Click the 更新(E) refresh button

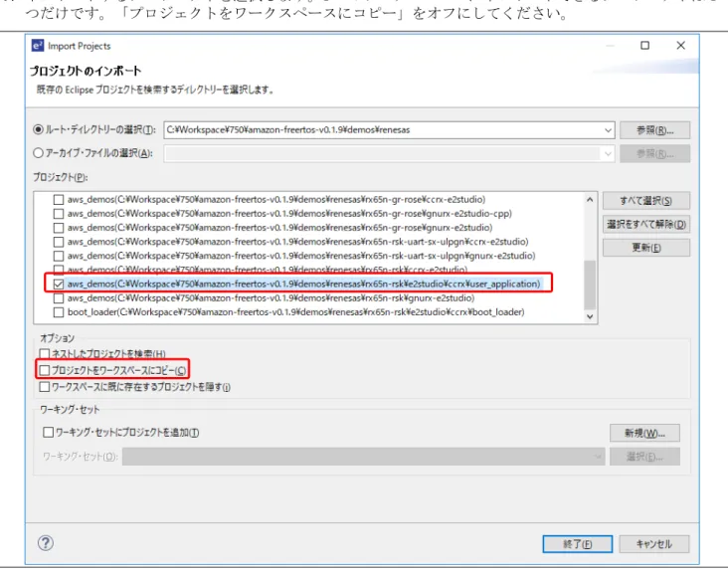coord(645,248)
